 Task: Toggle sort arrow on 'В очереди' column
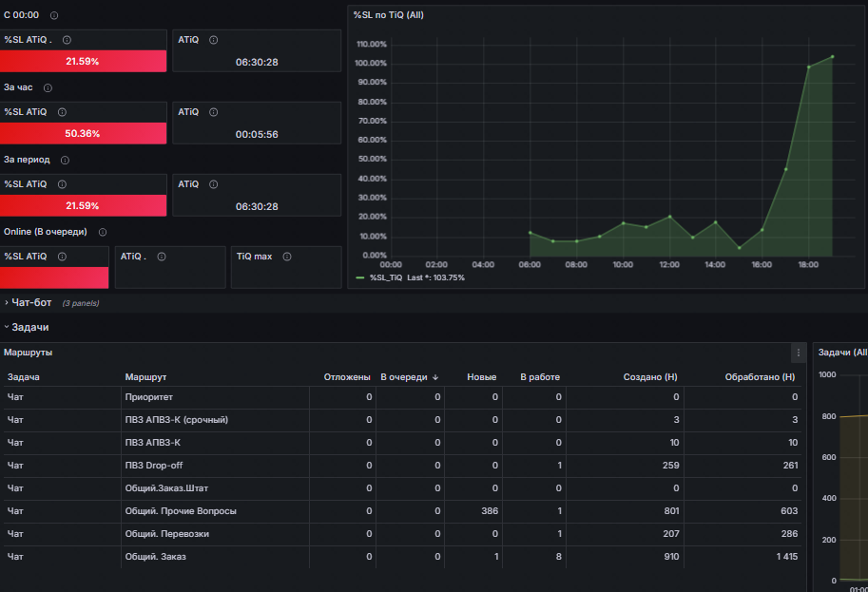point(435,377)
